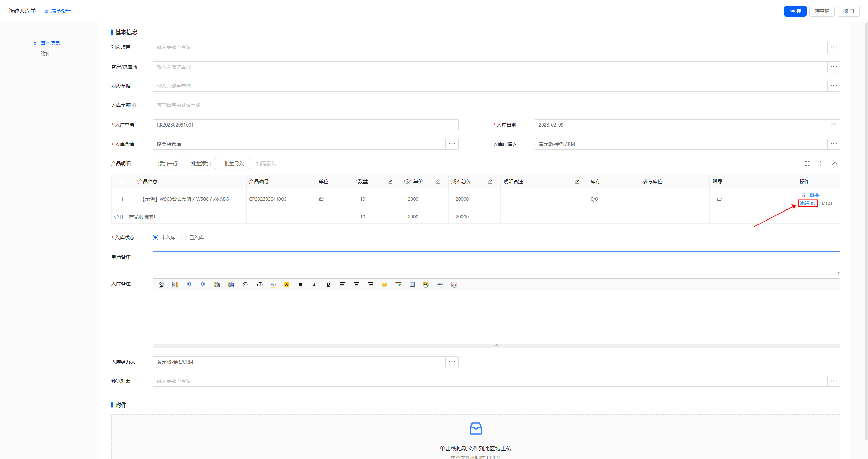This screenshot has width=868, height=459.
Task: Go to 基本信息 in the side navigation
Action: (x=50, y=43)
